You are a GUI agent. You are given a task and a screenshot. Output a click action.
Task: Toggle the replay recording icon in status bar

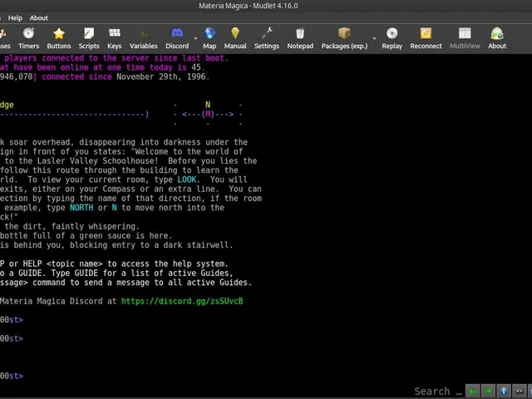[520, 392]
